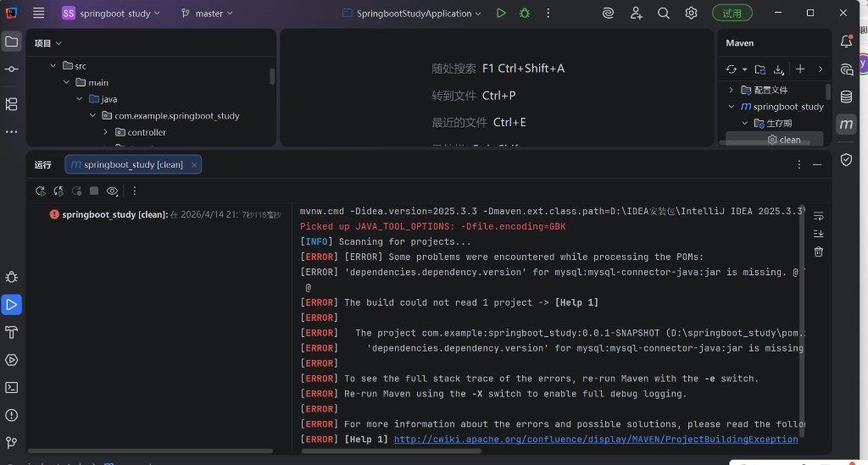Open more Run toolbar actions
This screenshot has height=465, width=868.
(x=135, y=191)
